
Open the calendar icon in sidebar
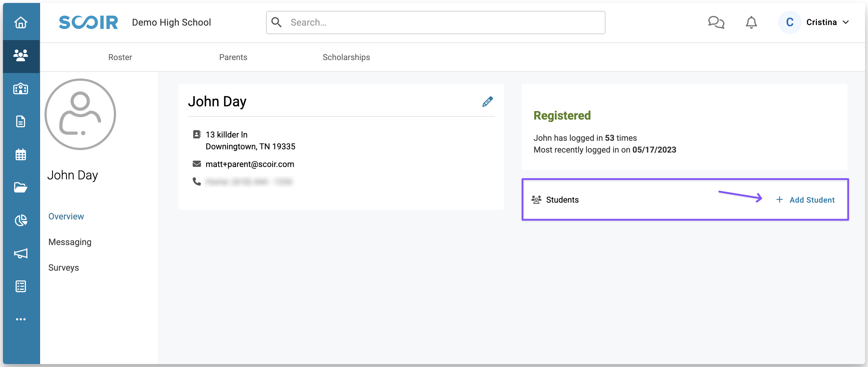21,155
